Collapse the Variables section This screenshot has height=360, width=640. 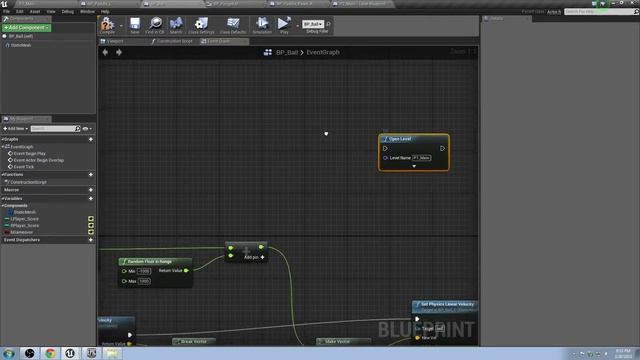[x=2, y=198]
